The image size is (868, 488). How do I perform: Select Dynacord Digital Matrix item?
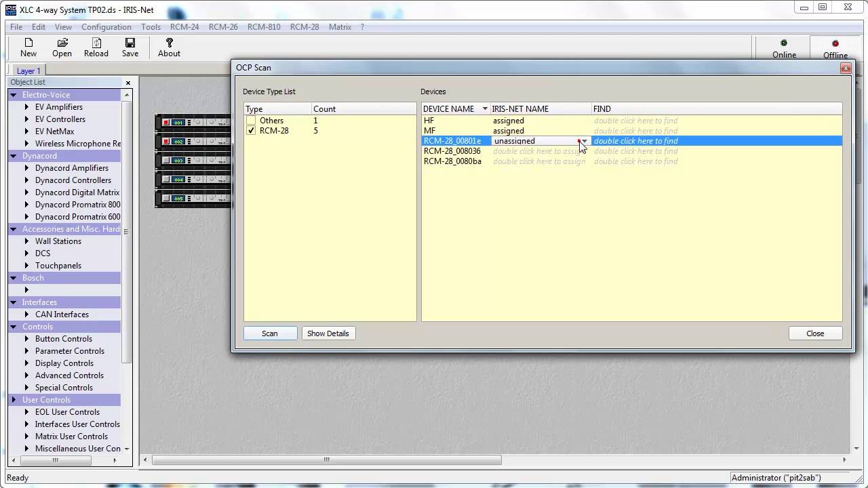tap(77, 192)
